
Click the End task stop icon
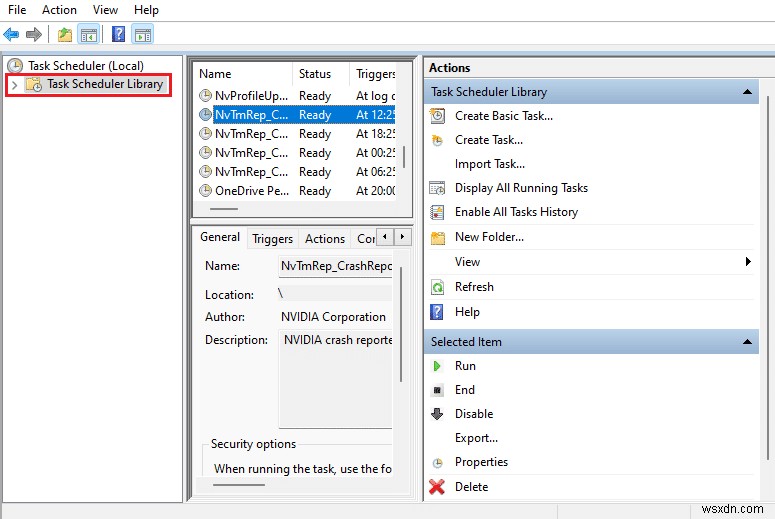point(437,390)
